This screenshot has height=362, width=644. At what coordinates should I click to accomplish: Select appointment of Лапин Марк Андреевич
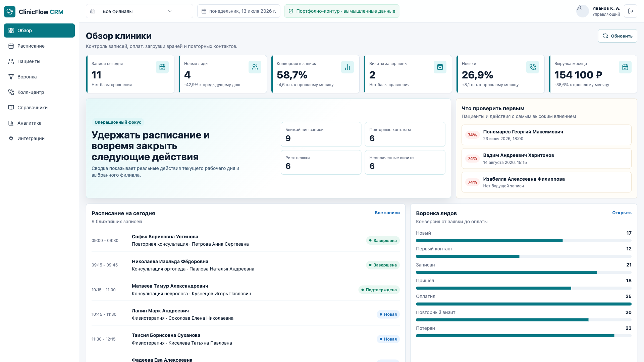pyautogui.click(x=246, y=314)
